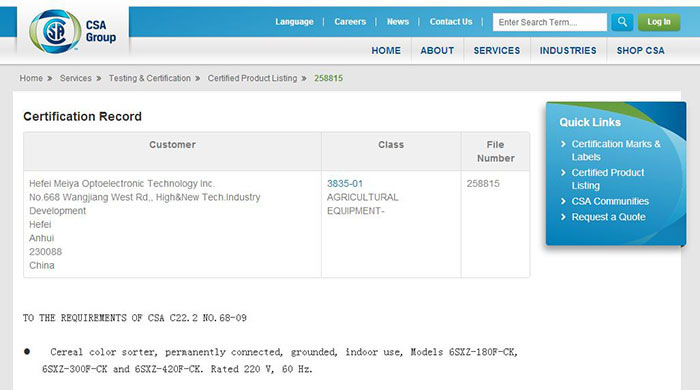Open the INDUSTRIES navigation item
This screenshot has height=390, width=700.
point(568,50)
